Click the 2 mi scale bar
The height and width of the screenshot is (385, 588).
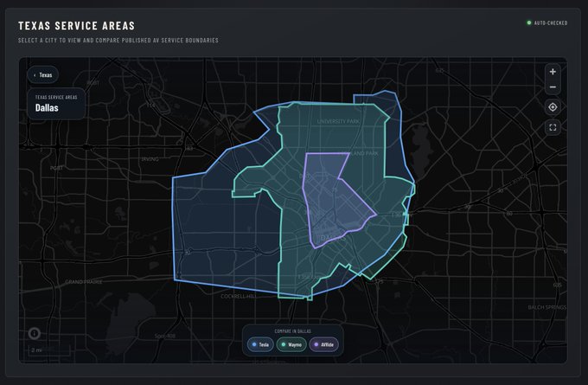(49, 350)
